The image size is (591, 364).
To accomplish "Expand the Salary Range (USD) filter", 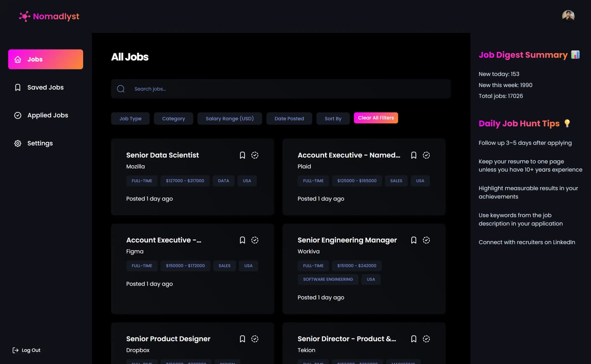I will 230,118.
